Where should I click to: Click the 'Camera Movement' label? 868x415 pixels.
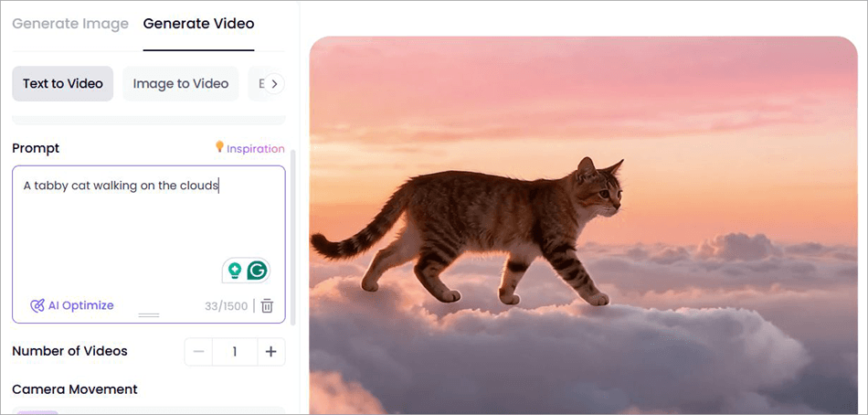[75, 389]
